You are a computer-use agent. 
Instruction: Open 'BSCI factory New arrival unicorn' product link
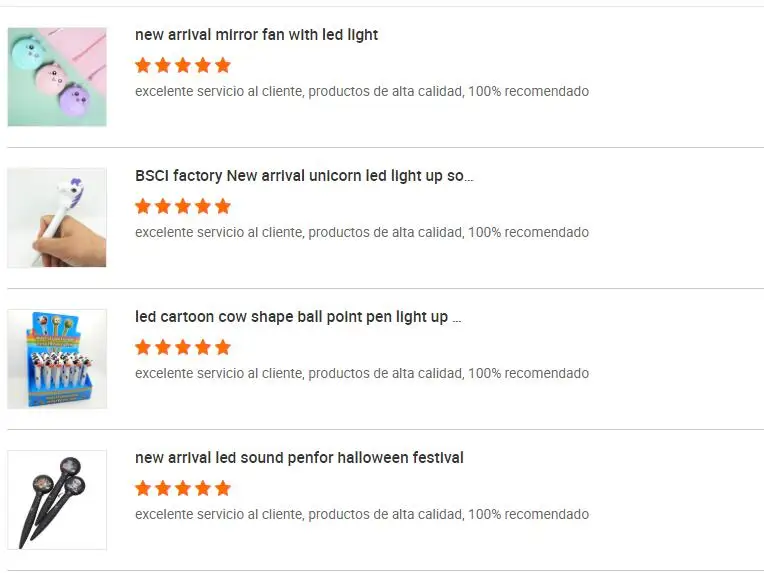[304, 176]
